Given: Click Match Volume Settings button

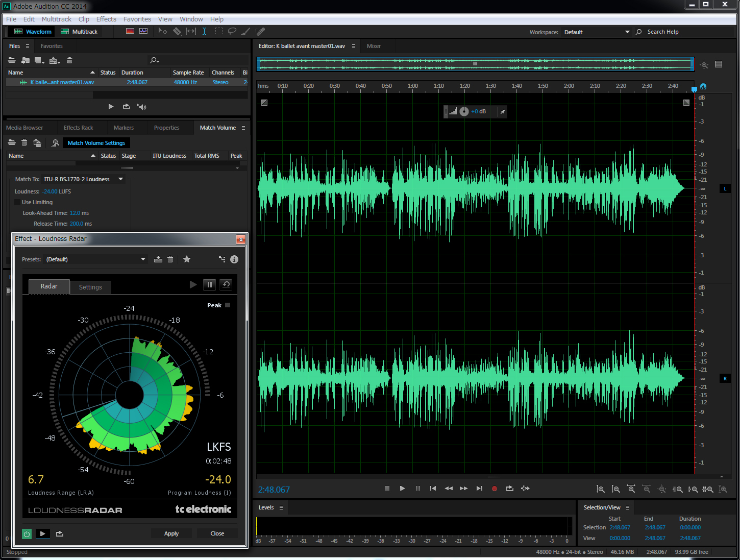Looking at the screenshot, I should point(96,143).
